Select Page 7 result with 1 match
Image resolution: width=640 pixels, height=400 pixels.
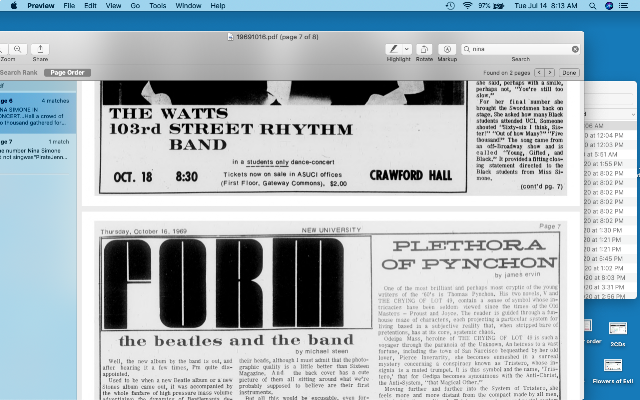[x=38, y=150]
